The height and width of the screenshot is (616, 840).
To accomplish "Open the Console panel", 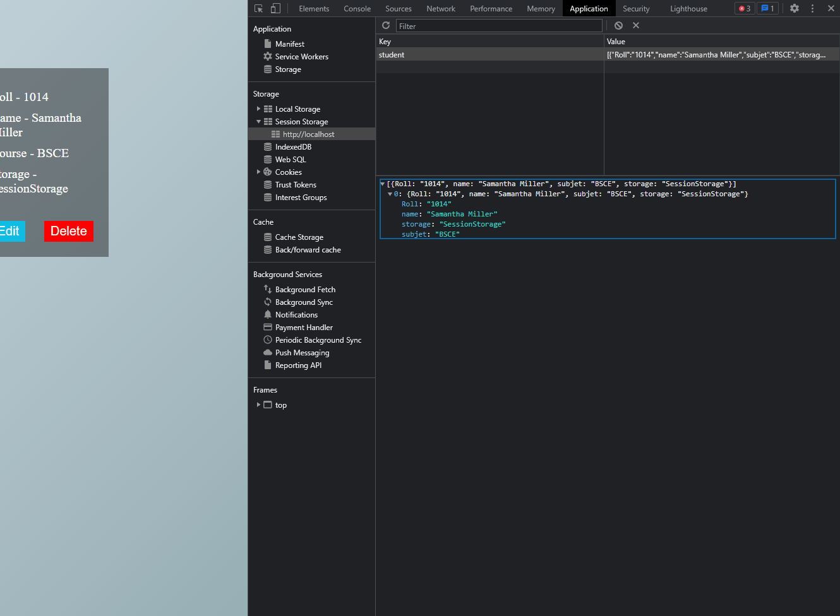I will click(357, 8).
